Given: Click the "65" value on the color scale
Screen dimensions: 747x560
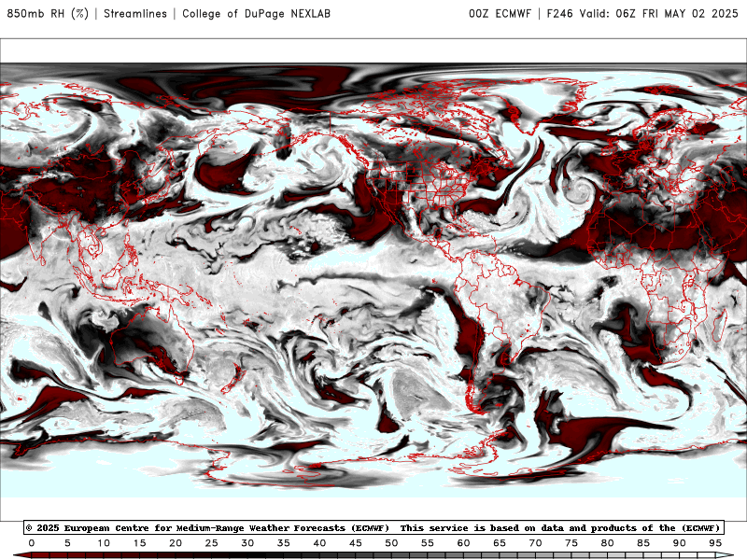Looking at the screenshot, I should click(500, 543).
